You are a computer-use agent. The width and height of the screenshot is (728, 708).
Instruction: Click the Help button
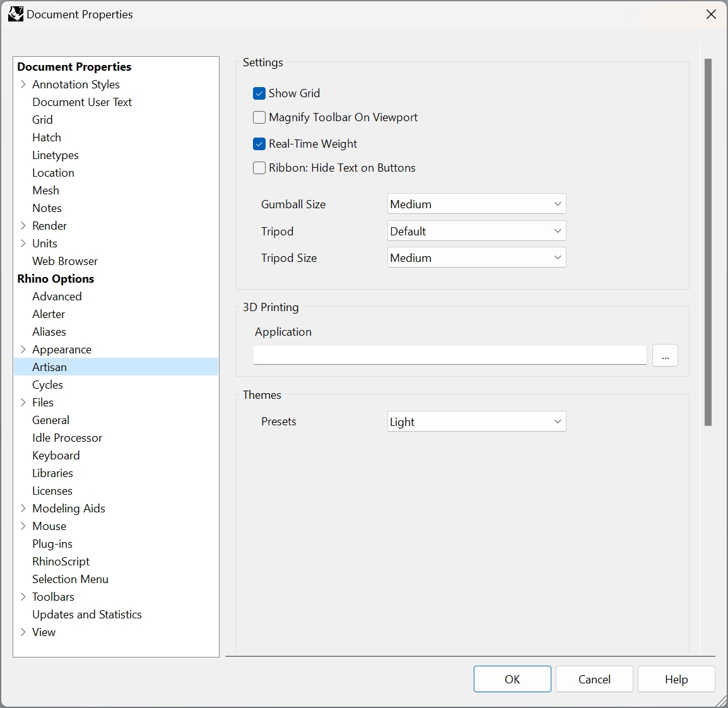[x=676, y=679]
